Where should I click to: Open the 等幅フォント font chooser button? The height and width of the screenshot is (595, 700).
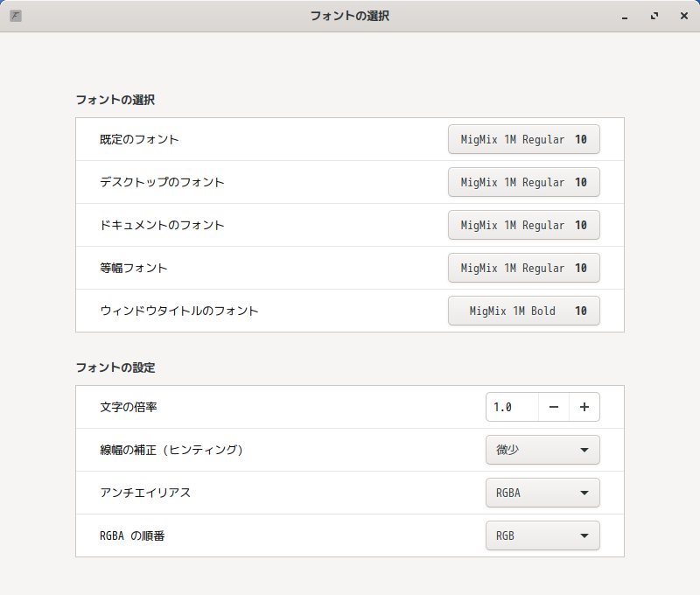[x=523, y=268]
